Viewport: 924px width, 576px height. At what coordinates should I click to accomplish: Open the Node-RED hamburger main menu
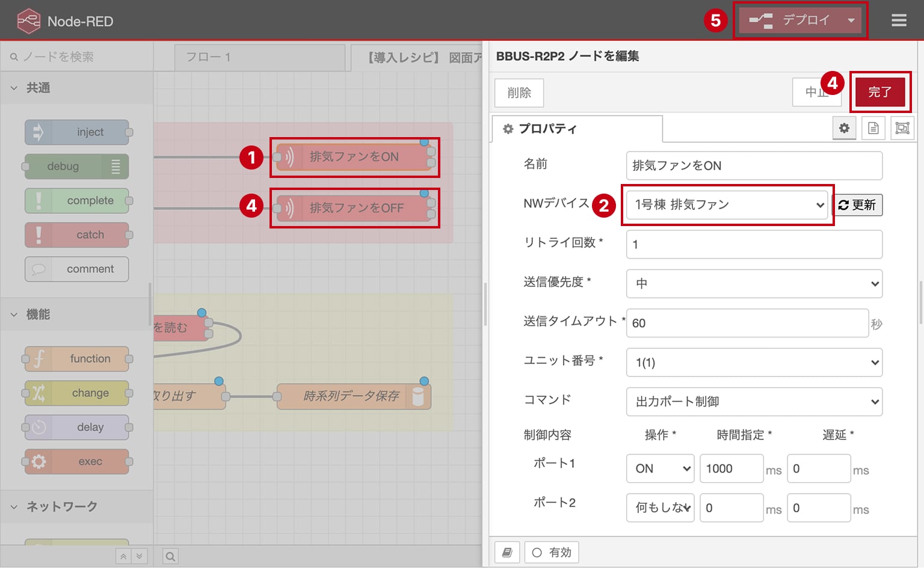(899, 20)
